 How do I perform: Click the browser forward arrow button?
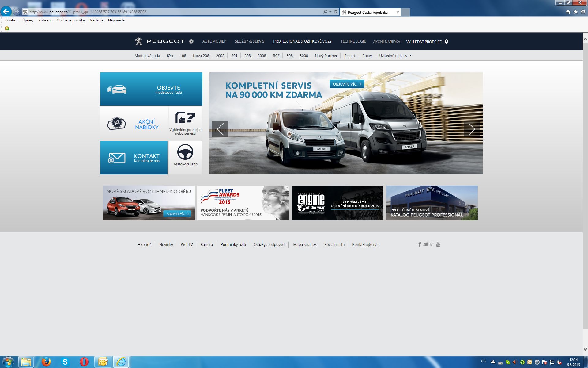[17, 12]
